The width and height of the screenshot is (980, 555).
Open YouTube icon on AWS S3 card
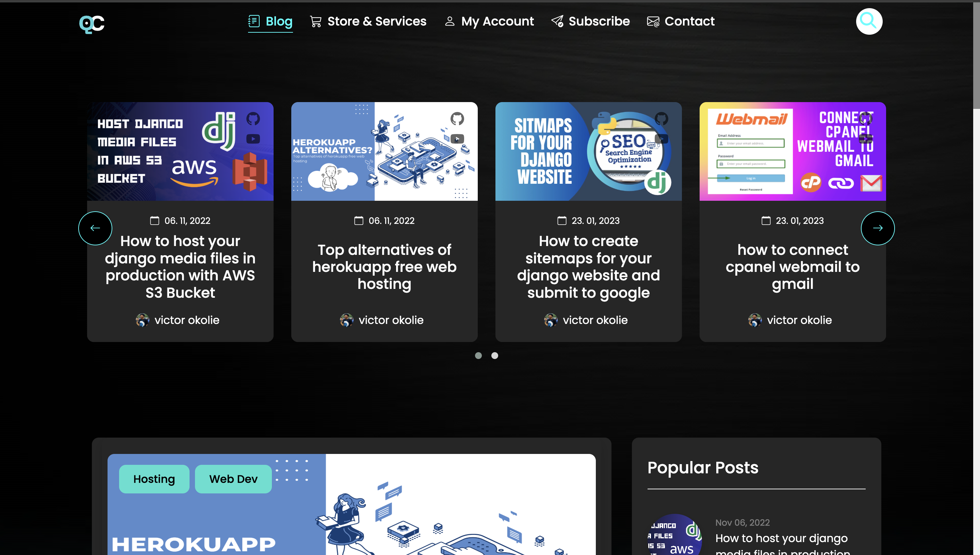click(253, 139)
